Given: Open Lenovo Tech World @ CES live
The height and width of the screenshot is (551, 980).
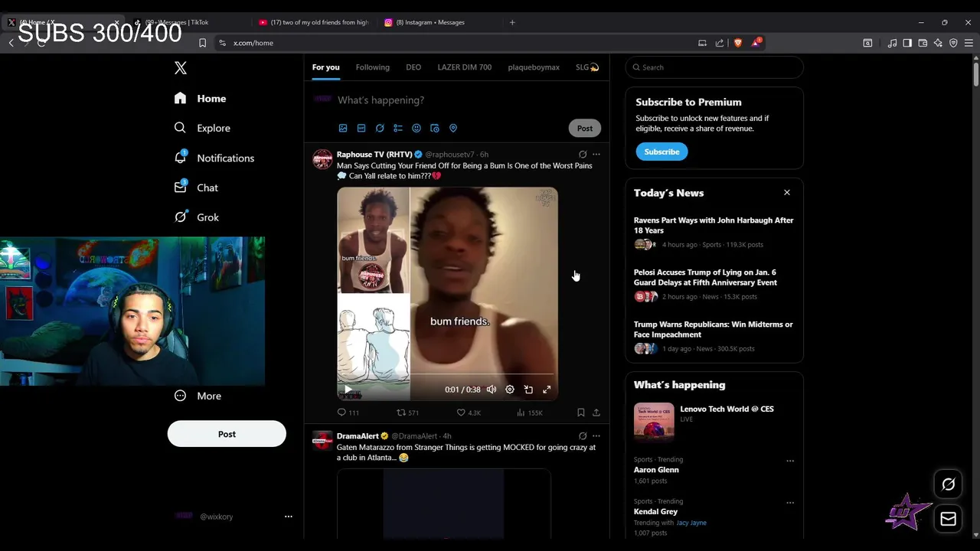Looking at the screenshot, I should pyautogui.click(x=714, y=422).
